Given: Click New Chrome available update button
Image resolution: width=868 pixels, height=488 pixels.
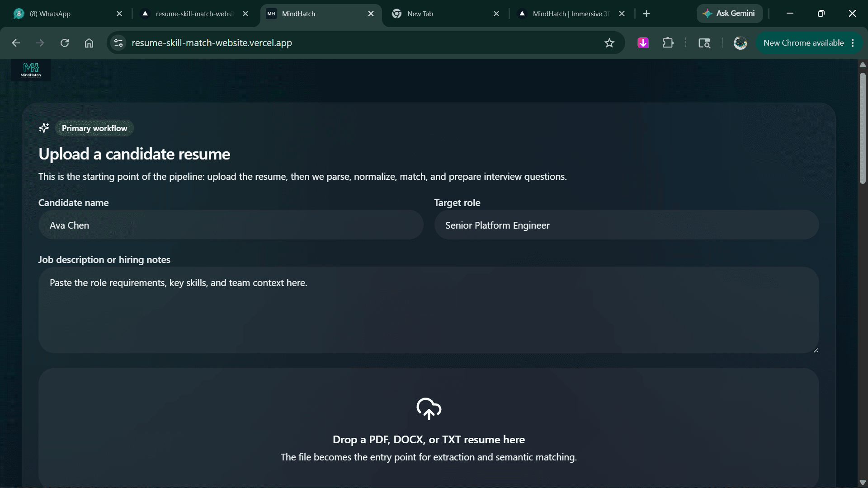Looking at the screenshot, I should point(803,43).
